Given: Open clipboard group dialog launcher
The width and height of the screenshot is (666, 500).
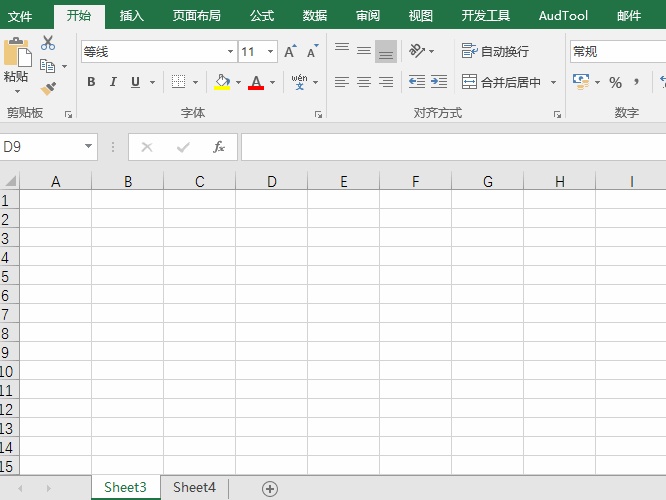Looking at the screenshot, I should tap(68, 114).
